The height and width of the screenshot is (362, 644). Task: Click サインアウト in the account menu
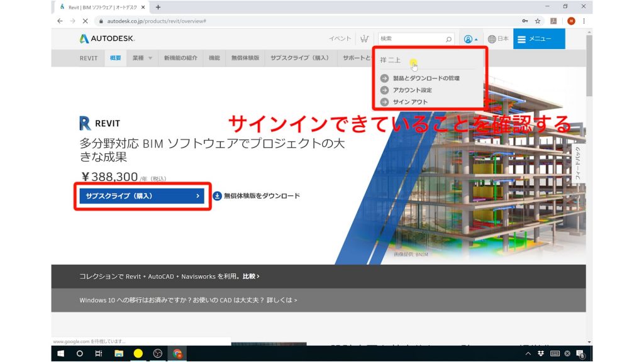pyautogui.click(x=411, y=101)
